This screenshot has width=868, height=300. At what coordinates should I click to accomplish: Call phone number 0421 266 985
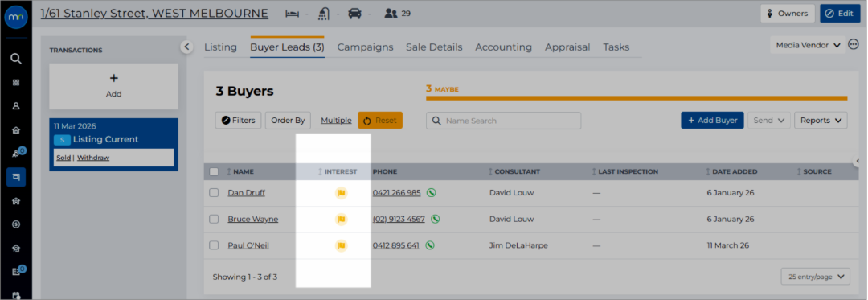397,192
